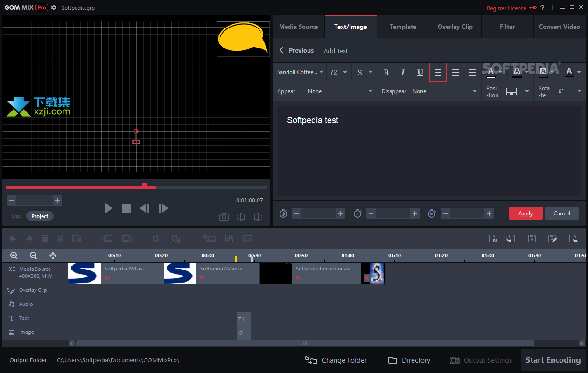Switch to the Media Source tab
Image resolution: width=588 pixels, height=373 pixels.
[299, 27]
